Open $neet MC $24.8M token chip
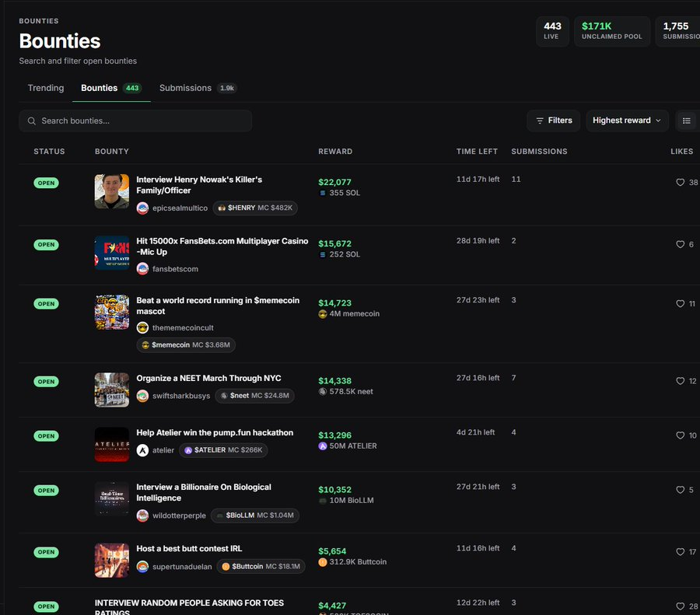700x615 pixels. (x=255, y=396)
